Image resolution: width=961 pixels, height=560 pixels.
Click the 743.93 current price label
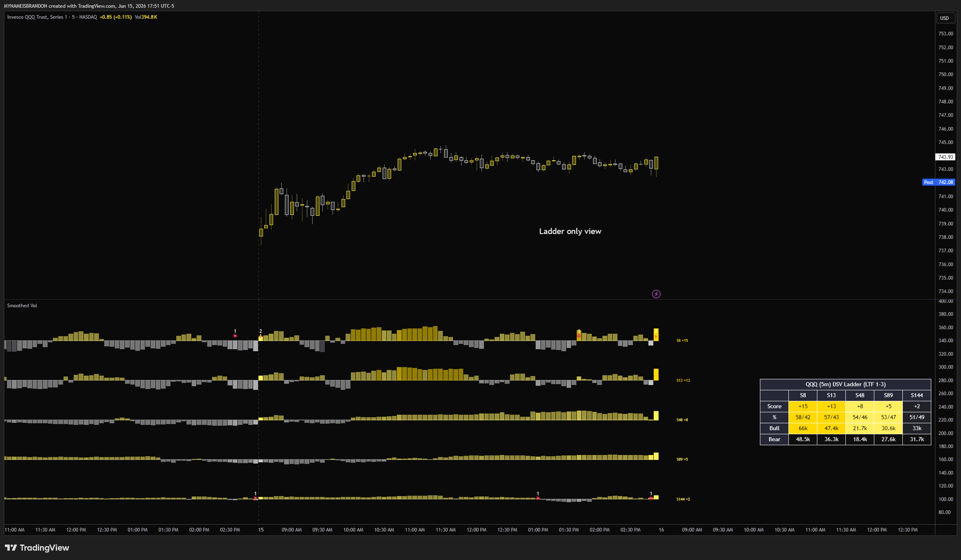click(x=945, y=157)
